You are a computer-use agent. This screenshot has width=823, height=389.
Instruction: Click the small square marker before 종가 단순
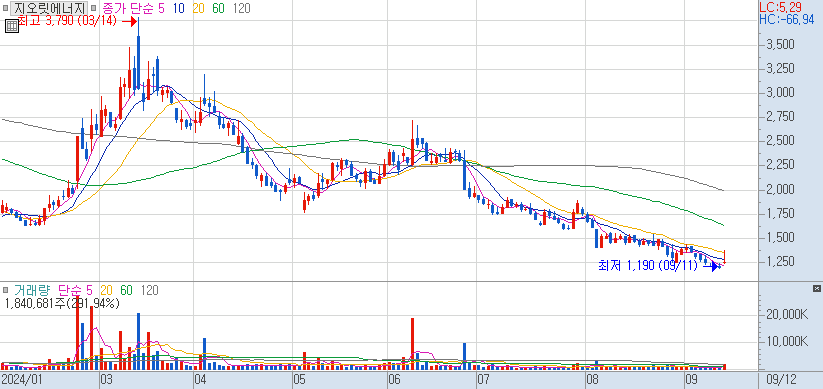(93, 8)
